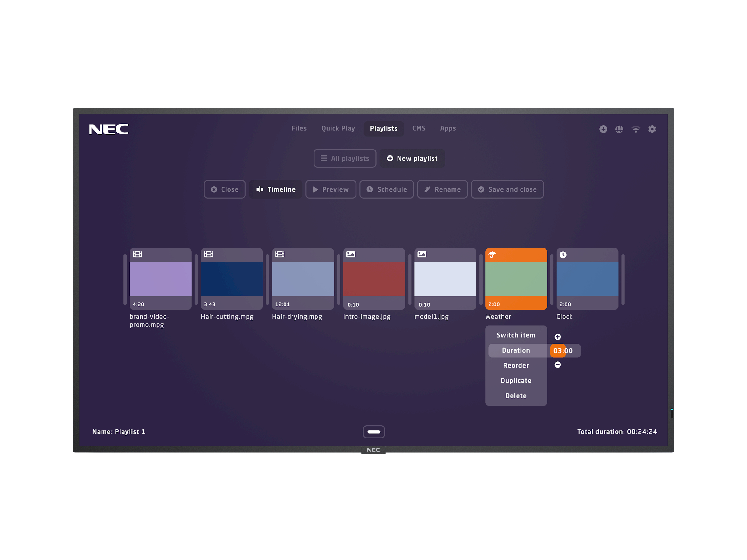Click Duplicate in the context menu
Viewport: 747px width, 560px height.
pos(516,380)
